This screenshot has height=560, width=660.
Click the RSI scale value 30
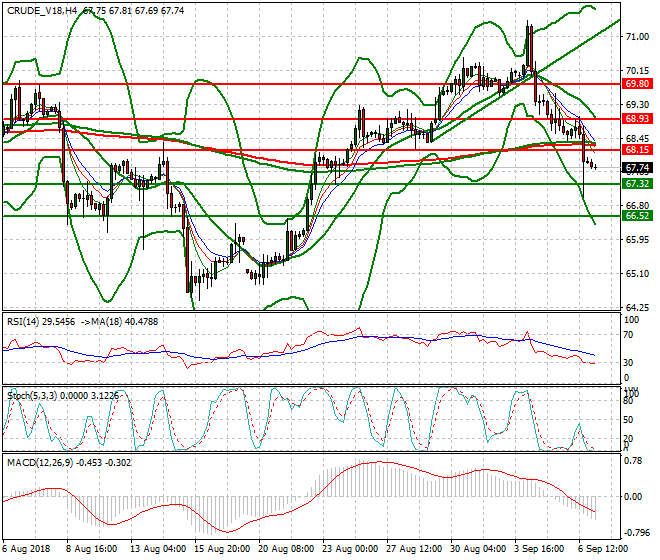(x=628, y=363)
